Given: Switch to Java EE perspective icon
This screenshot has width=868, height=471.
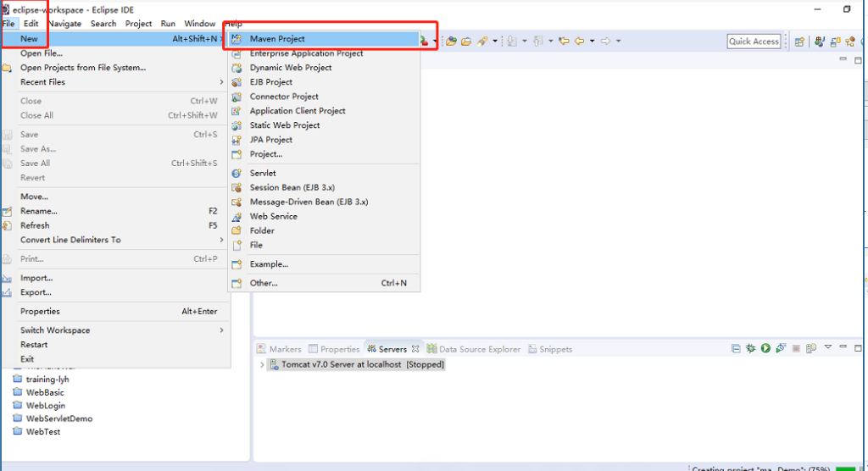Looking at the screenshot, I should pyautogui.click(x=820, y=42).
